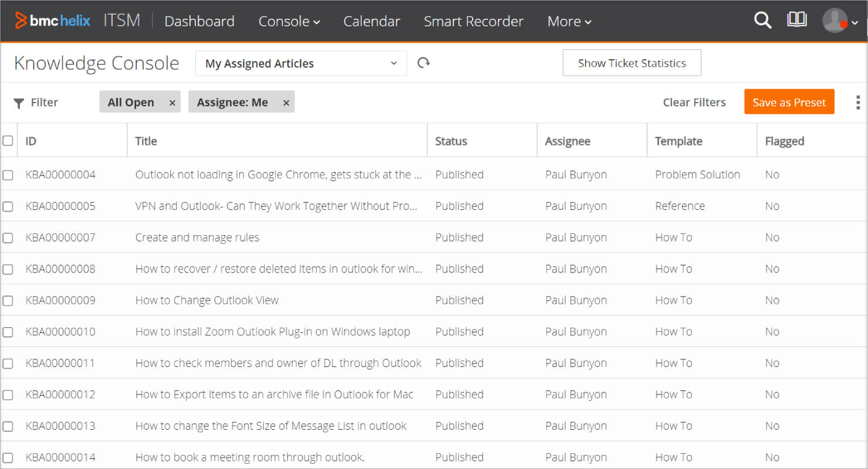
Task: Sort by the Status column header
Action: (451, 141)
